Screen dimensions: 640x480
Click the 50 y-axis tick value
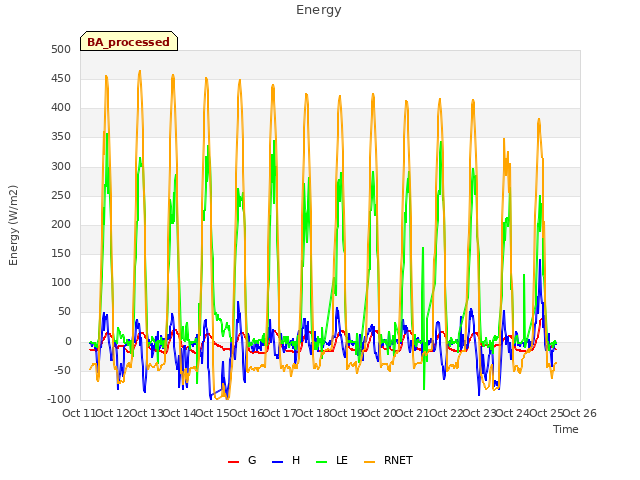(x=64, y=312)
